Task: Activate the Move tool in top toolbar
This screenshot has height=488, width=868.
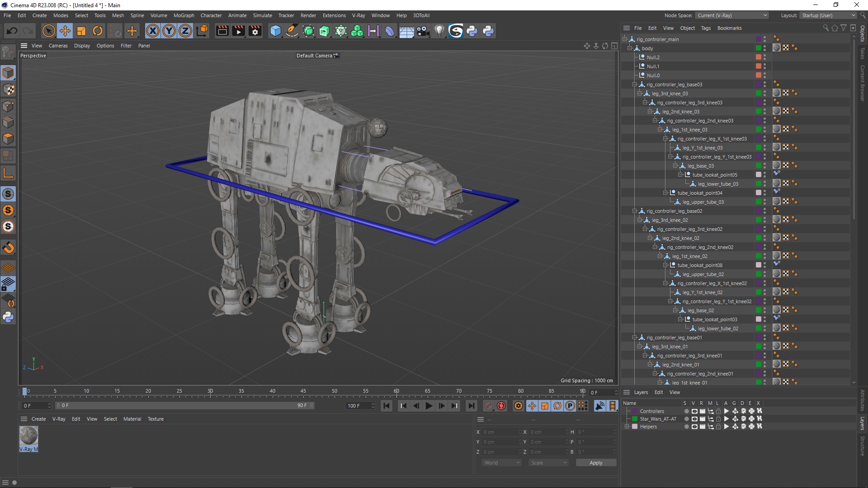Action: click(x=65, y=31)
